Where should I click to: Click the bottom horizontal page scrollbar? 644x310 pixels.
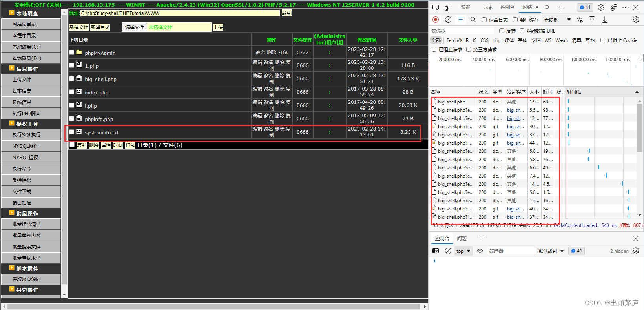pyautogui.click(x=214, y=306)
